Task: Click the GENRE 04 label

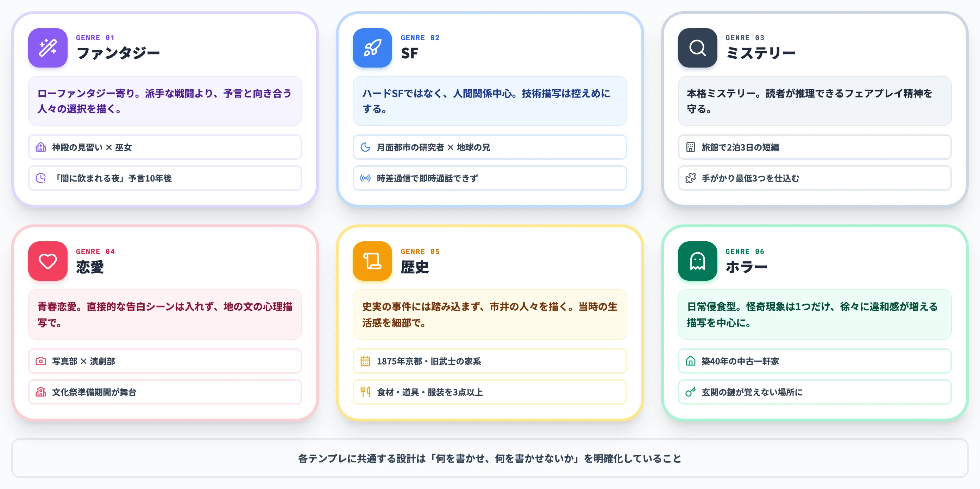Action: coord(95,251)
